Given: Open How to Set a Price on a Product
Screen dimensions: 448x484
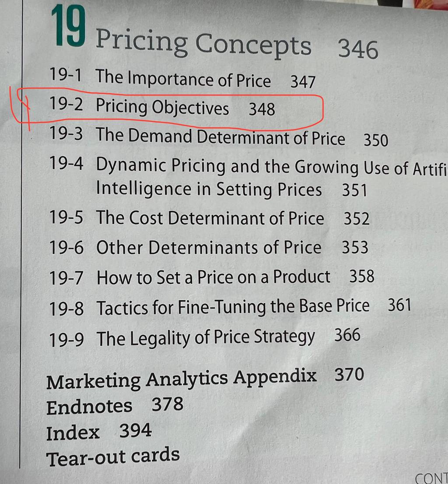Looking at the screenshot, I should [x=213, y=277].
